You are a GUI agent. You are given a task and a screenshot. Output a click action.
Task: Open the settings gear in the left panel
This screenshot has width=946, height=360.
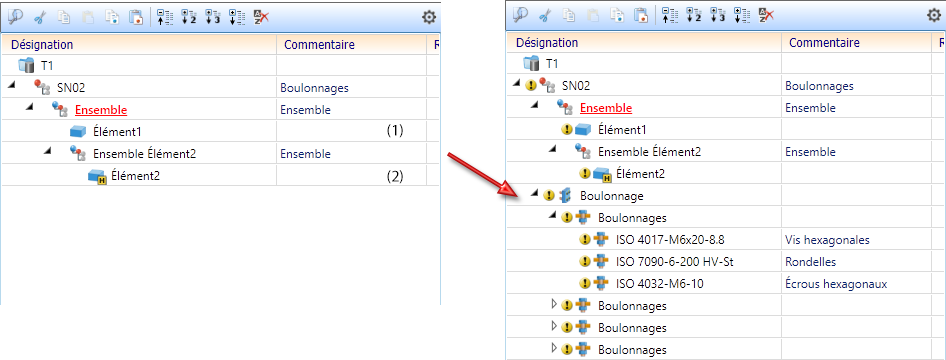pyautogui.click(x=429, y=17)
